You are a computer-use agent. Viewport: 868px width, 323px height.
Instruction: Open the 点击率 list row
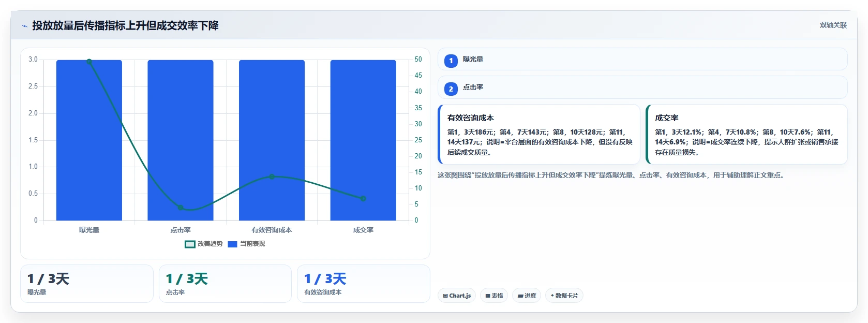642,87
